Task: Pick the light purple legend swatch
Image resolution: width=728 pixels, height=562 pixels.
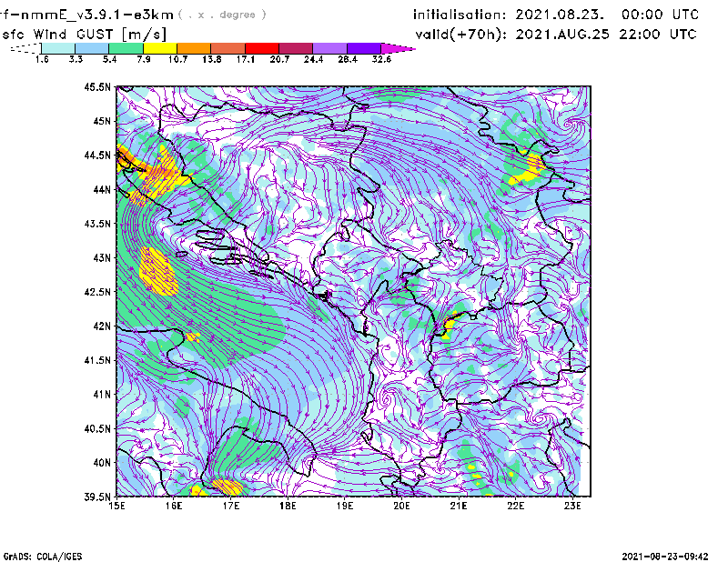Action: [x=329, y=48]
